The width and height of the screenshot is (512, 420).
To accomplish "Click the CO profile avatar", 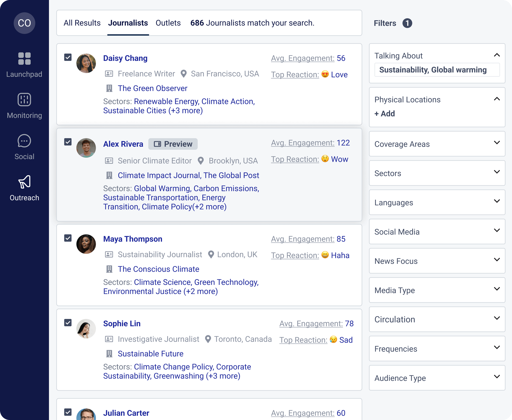I will point(24,23).
